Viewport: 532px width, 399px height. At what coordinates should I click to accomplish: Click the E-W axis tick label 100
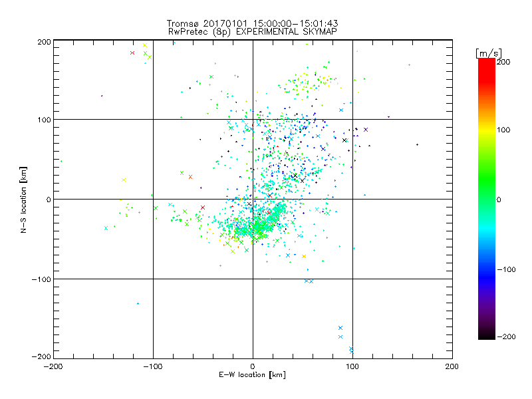coord(352,366)
